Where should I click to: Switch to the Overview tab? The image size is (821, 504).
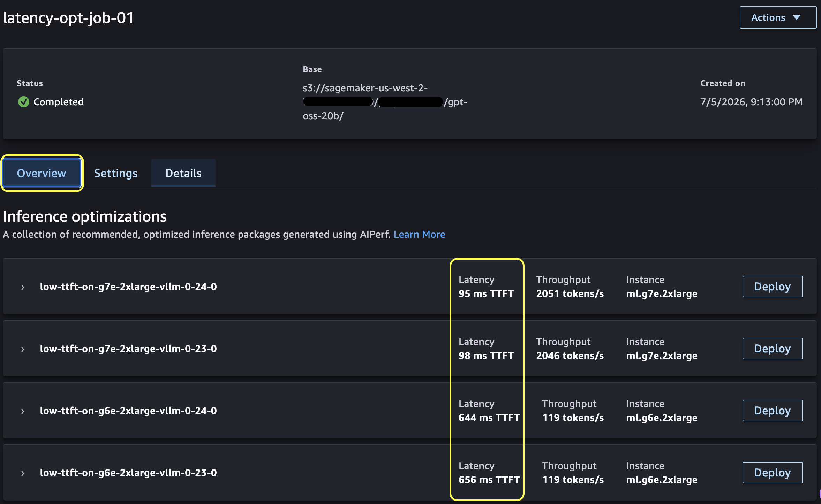tap(42, 173)
